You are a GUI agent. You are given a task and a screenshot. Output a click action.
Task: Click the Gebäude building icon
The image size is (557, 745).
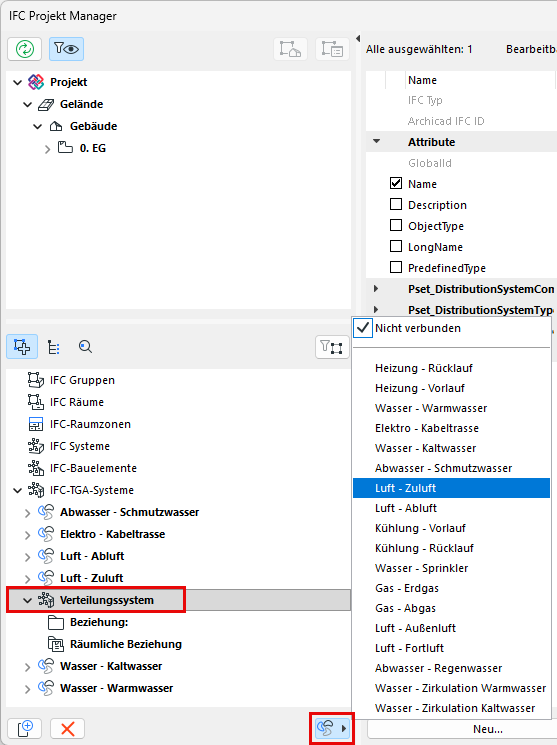coord(56,126)
